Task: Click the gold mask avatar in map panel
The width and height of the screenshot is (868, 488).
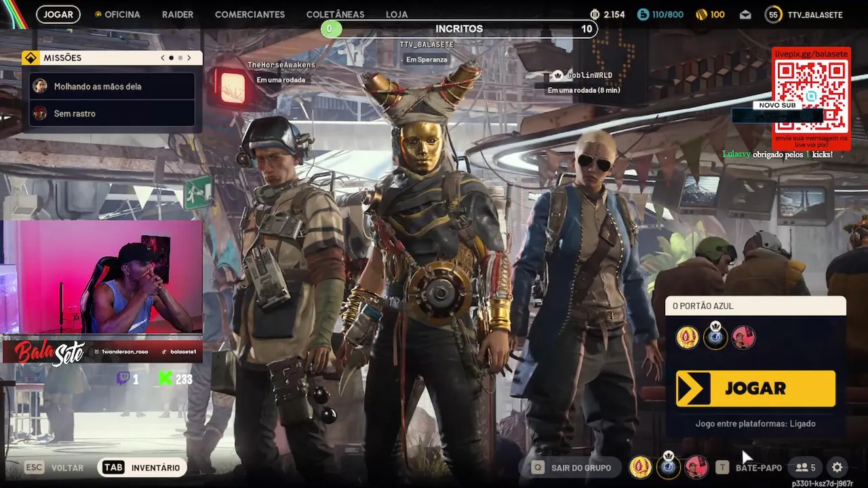Action: click(687, 338)
